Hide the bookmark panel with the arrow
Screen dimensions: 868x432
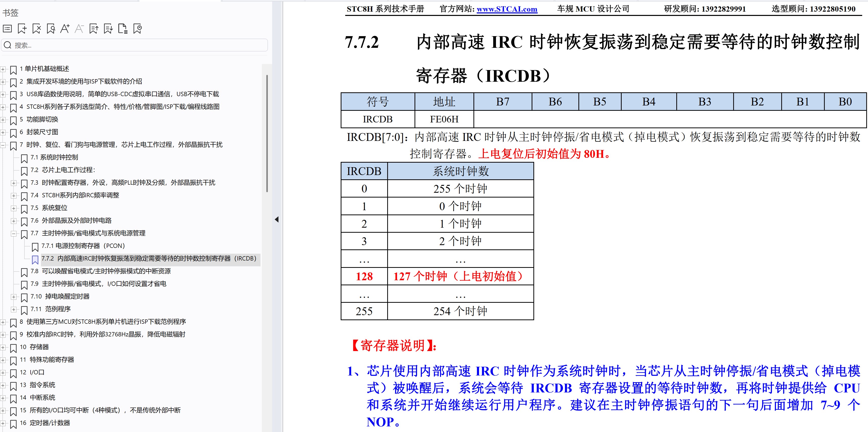coord(277,219)
